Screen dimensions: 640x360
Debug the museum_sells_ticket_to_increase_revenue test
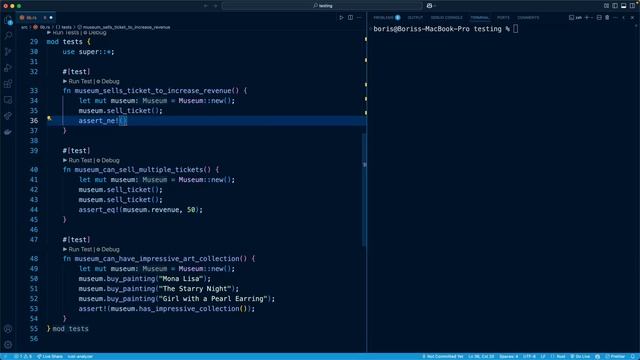(108, 81)
